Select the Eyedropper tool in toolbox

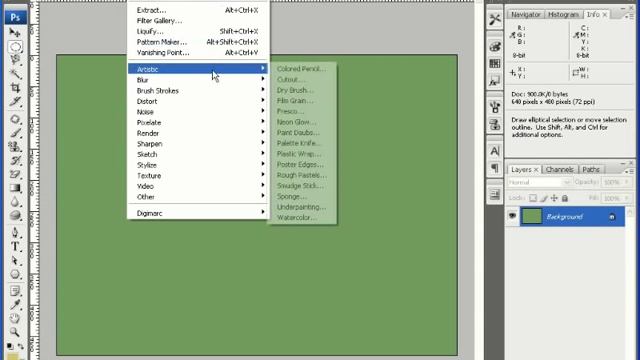click(x=15, y=304)
